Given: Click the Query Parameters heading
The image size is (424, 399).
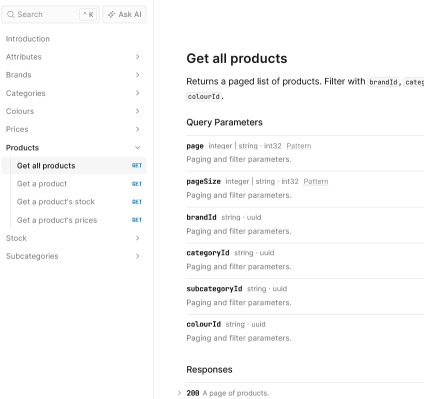Looking at the screenshot, I should [x=224, y=122].
